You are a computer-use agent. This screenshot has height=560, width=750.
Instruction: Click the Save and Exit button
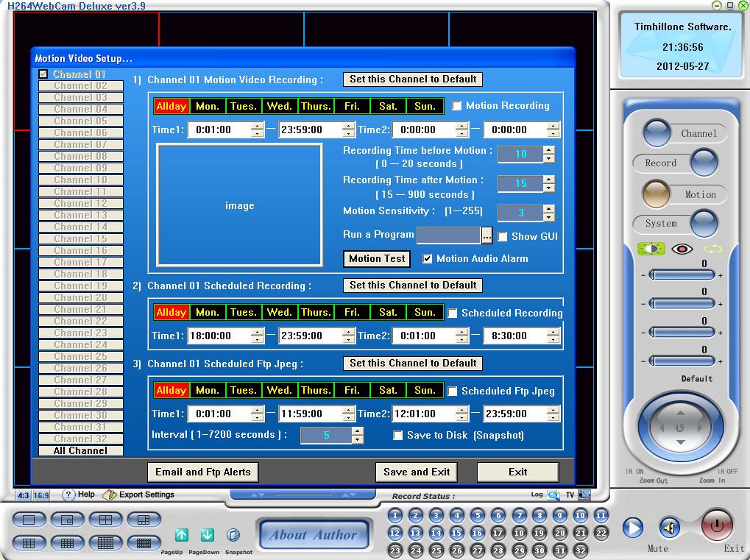(417, 472)
